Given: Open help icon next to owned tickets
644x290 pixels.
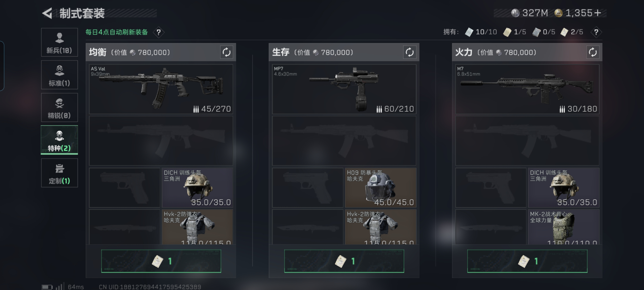Looking at the screenshot, I should point(596,32).
